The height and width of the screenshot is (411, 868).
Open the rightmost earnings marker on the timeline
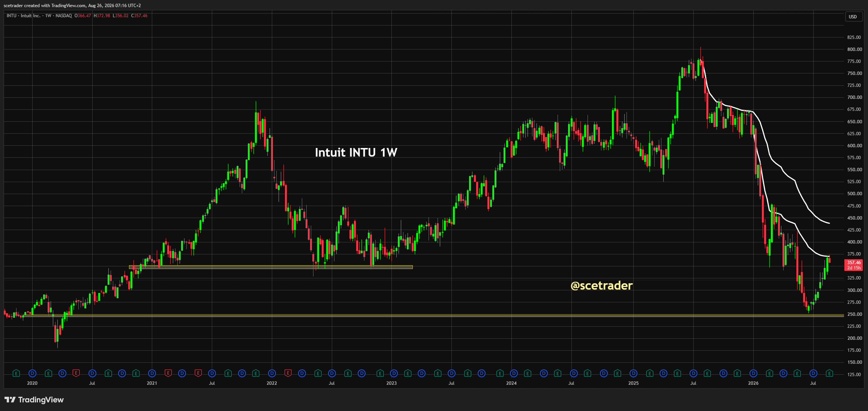[x=829, y=373]
